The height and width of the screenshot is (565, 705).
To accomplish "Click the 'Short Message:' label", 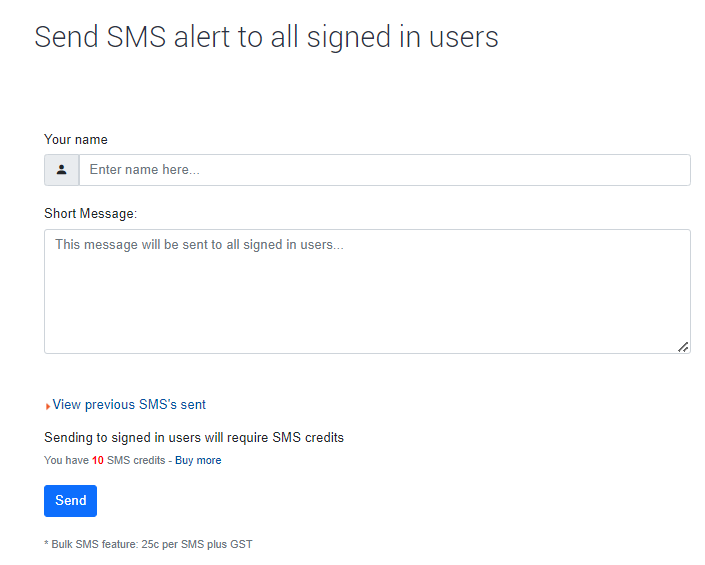I will 90,214.
